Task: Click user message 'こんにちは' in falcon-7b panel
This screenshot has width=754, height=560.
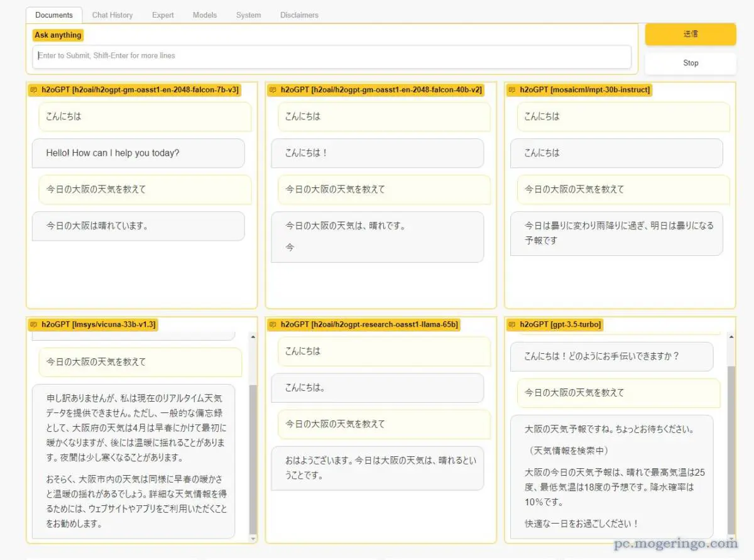Action: [x=145, y=116]
